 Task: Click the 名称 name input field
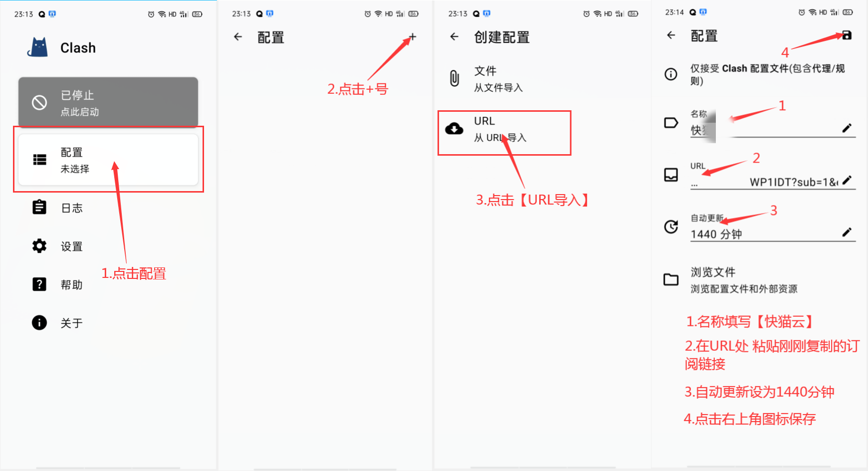pyautogui.click(x=773, y=124)
